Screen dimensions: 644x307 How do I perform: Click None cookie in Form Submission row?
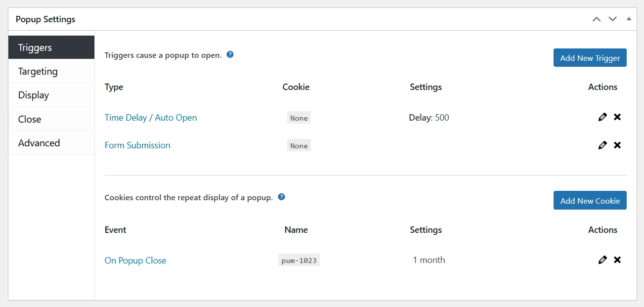point(299,145)
